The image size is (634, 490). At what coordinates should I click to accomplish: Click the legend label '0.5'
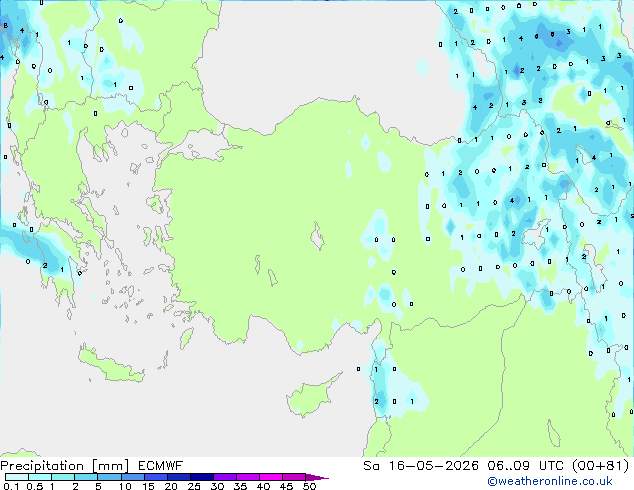[35, 486]
